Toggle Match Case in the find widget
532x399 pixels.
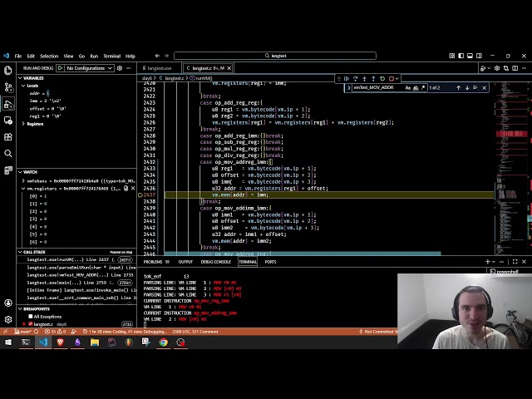click(x=407, y=87)
